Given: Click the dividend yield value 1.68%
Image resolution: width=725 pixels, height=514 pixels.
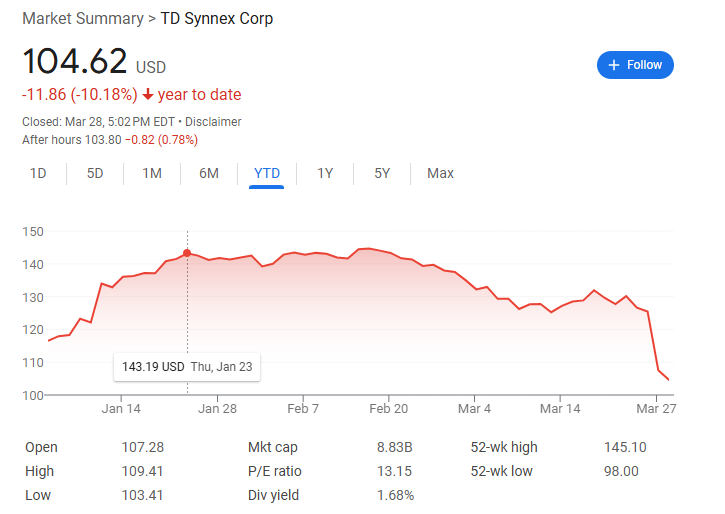Looking at the screenshot, I should pos(395,496).
